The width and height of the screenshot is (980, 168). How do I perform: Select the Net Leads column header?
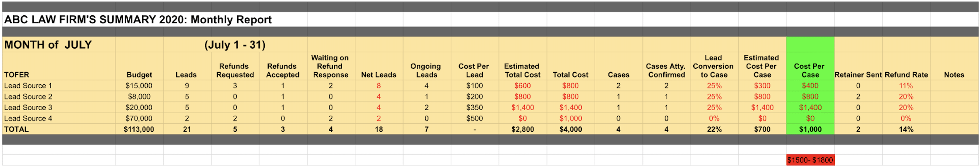378,75
